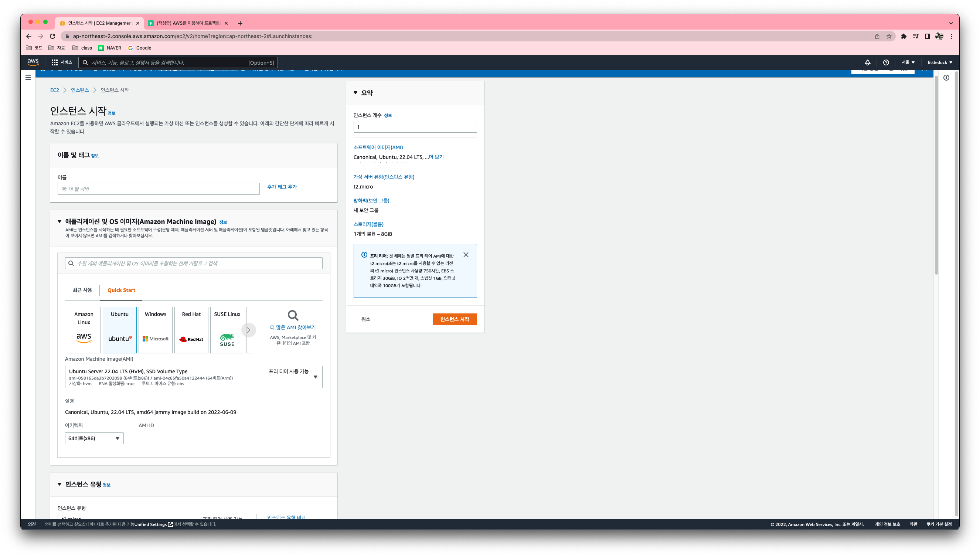The height and width of the screenshot is (557, 980).
Task: Click the 더 많은 AMI 찾아보기 link
Action: tap(293, 327)
